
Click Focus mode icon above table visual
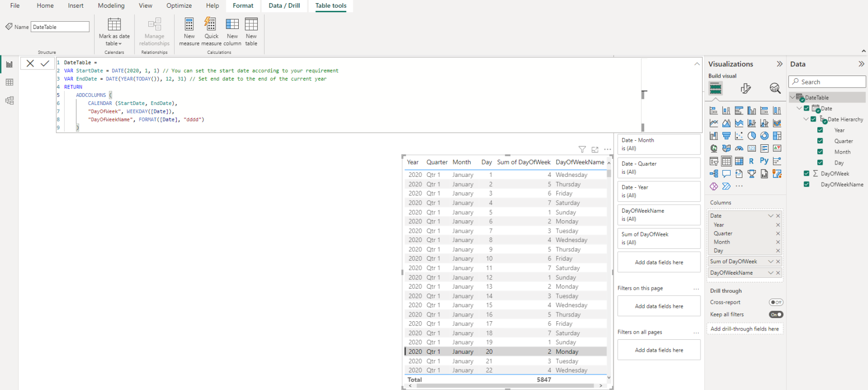[x=595, y=149]
